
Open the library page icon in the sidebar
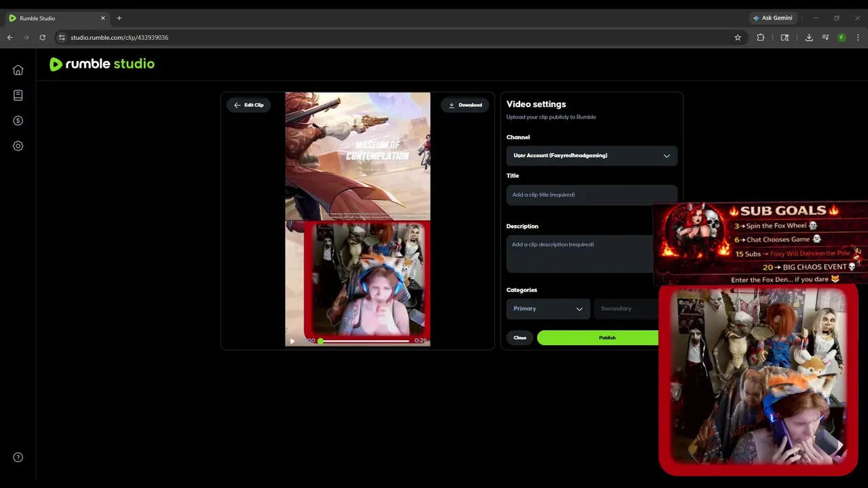[18, 96]
